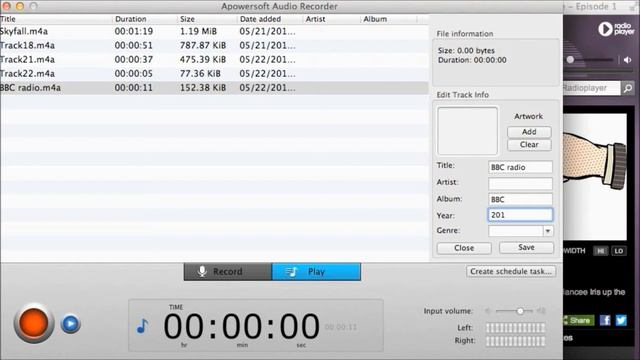640x360 pixels.
Task: Click the Share button in Radioplayer
Action: tap(579, 320)
